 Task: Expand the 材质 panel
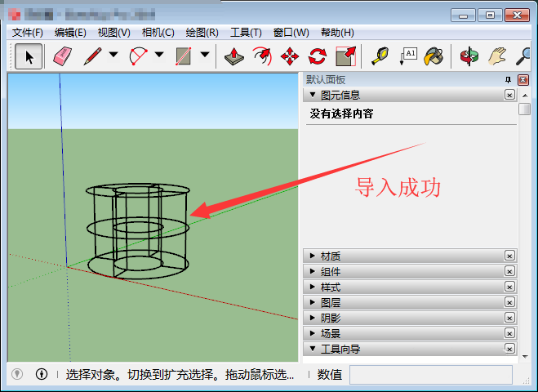(x=313, y=256)
